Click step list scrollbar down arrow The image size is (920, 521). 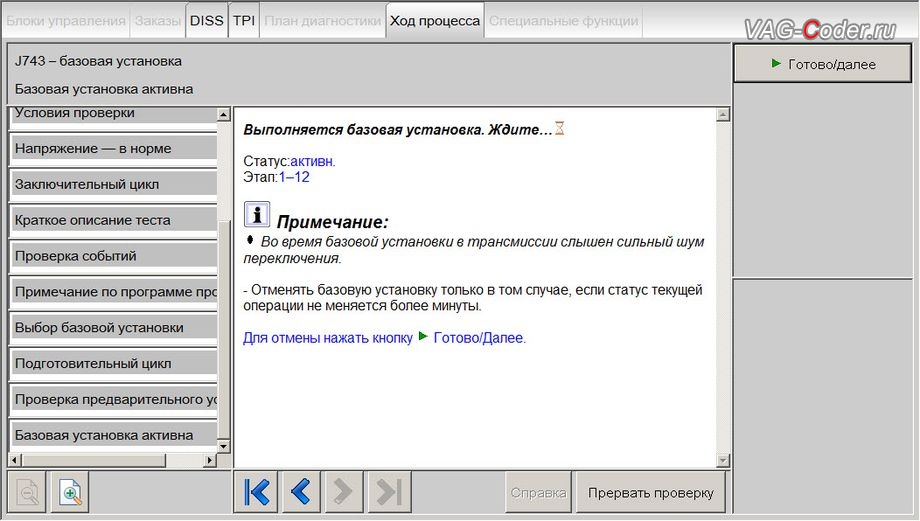click(x=224, y=446)
